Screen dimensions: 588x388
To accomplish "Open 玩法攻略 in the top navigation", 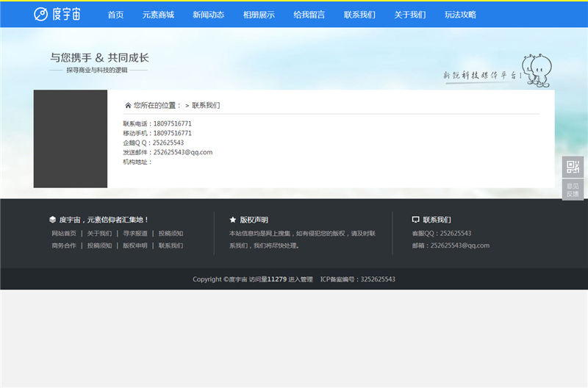I will coord(460,15).
